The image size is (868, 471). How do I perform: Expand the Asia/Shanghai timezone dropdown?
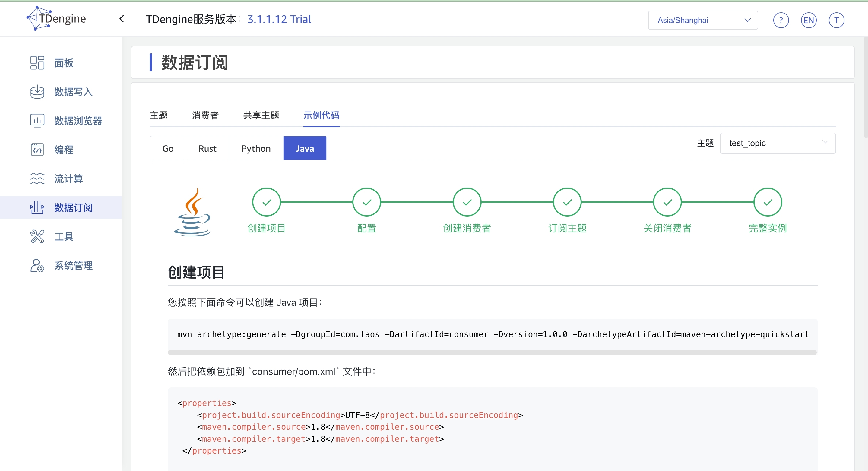pyautogui.click(x=703, y=20)
